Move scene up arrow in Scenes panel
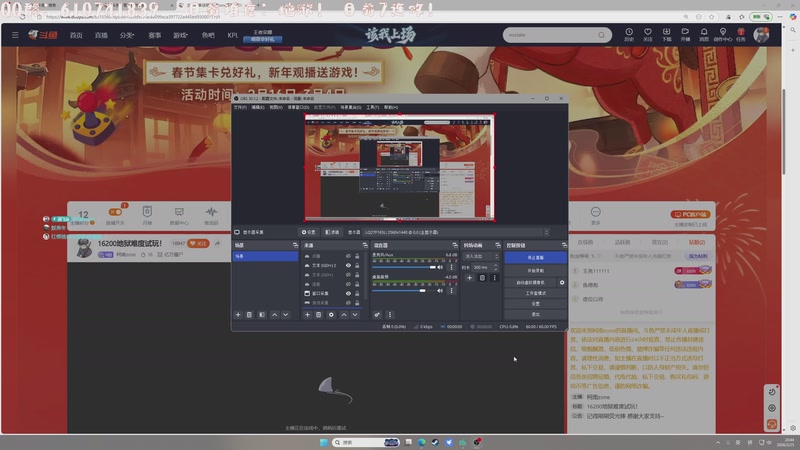 [x=274, y=315]
